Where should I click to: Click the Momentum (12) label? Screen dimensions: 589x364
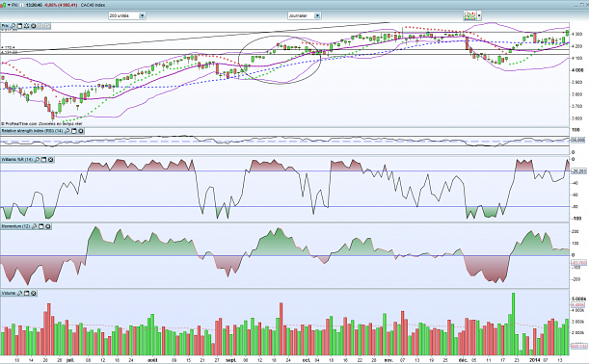(x=15, y=226)
